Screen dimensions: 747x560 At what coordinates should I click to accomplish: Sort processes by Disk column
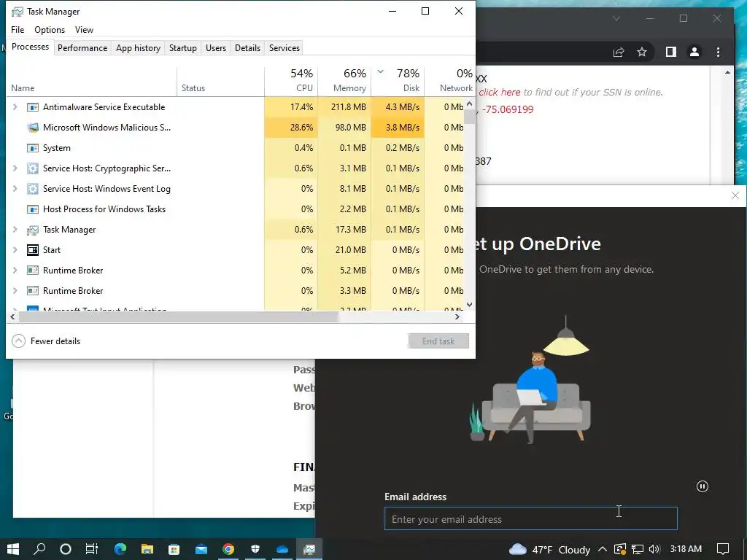pyautogui.click(x=398, y=80)
